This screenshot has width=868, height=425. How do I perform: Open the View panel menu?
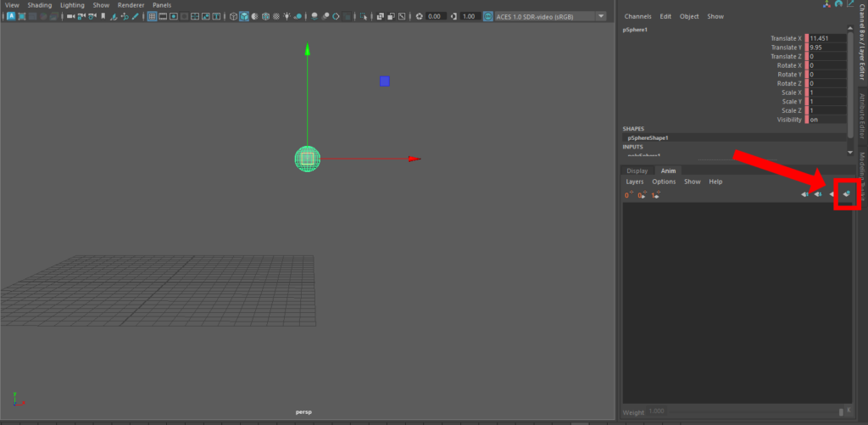pyautogui.click(x=12, y=5)
